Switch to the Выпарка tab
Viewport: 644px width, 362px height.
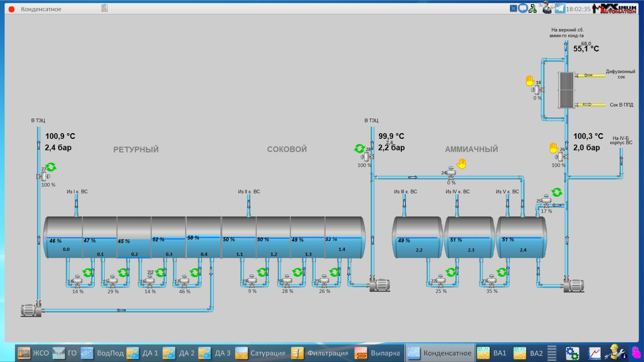pyautogui.click(x=377, y=353)
